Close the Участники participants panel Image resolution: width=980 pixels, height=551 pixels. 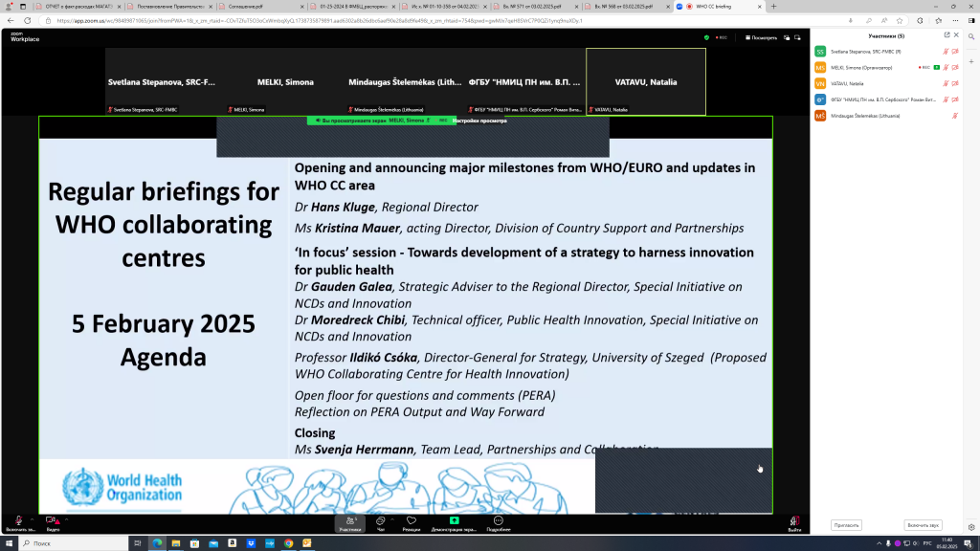click(x=956, y=34)
